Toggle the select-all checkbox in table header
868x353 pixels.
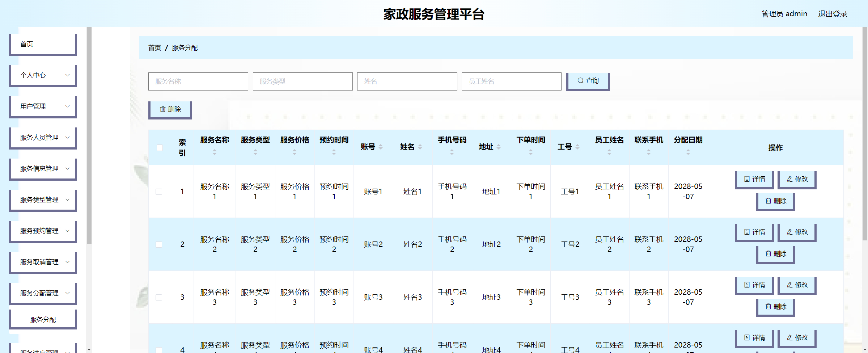click(x=160, y=148)
